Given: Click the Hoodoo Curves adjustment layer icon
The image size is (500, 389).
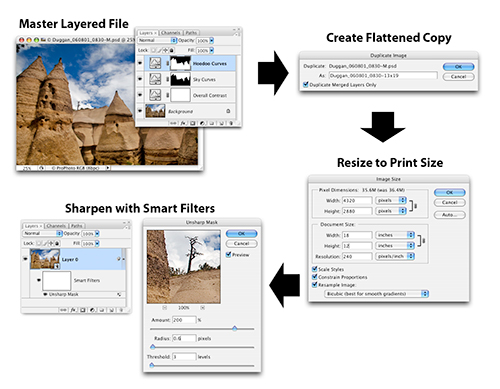Looking at the screenshot, I should [155, 63].
